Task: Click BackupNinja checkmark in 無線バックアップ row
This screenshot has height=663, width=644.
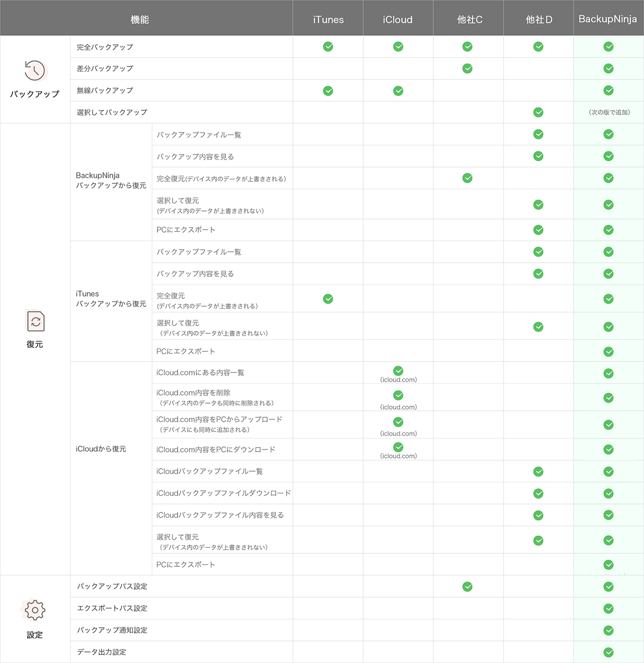Action: point(609,91)
